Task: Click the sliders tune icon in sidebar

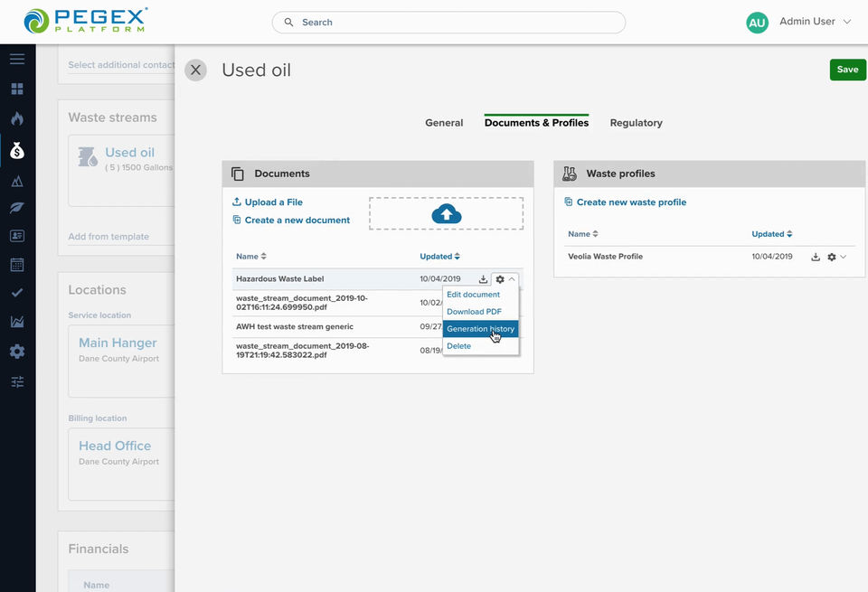Action: tap(17, 381)
